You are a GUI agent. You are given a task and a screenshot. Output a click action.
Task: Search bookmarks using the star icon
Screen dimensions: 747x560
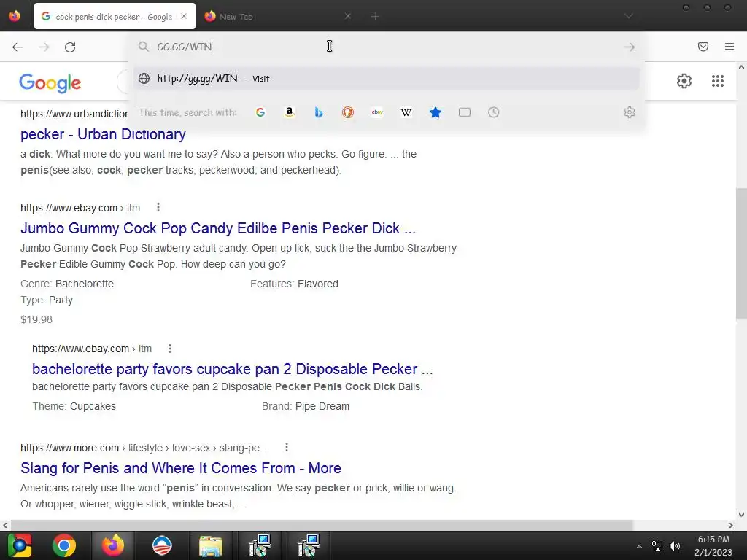(436, 112)
